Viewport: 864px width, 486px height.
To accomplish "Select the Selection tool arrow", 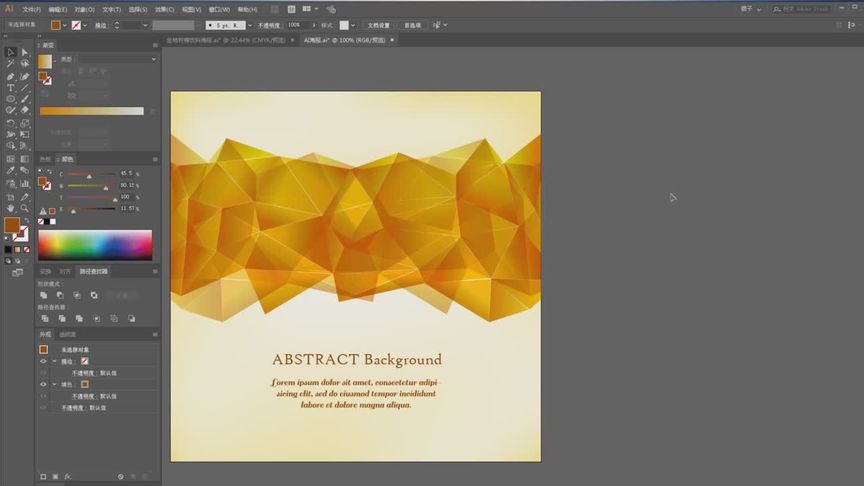I will point(11,52).
